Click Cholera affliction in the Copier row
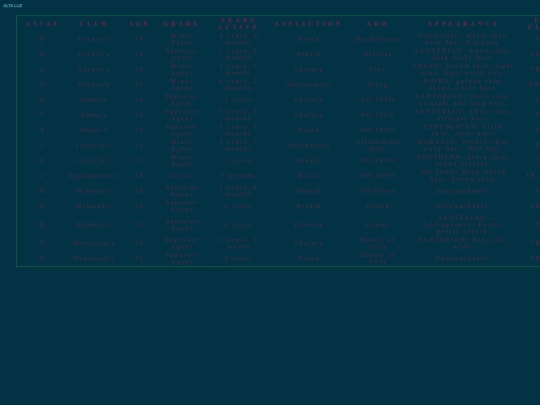The image size is (540, 405). (308, 225)
